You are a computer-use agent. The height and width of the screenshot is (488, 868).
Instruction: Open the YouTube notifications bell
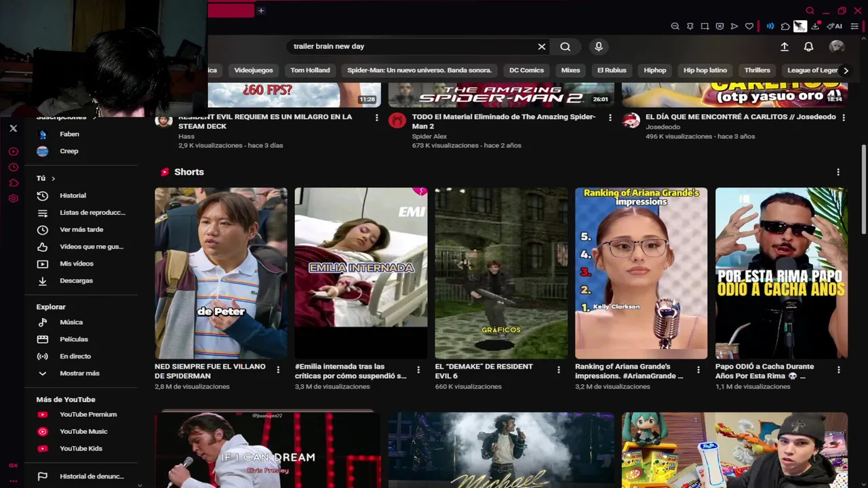coord(808,46)
